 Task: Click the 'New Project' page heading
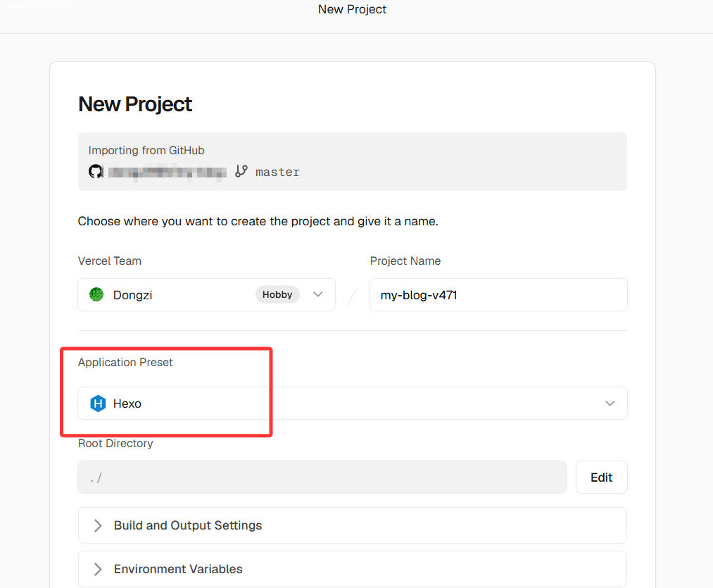coord(135,104)
